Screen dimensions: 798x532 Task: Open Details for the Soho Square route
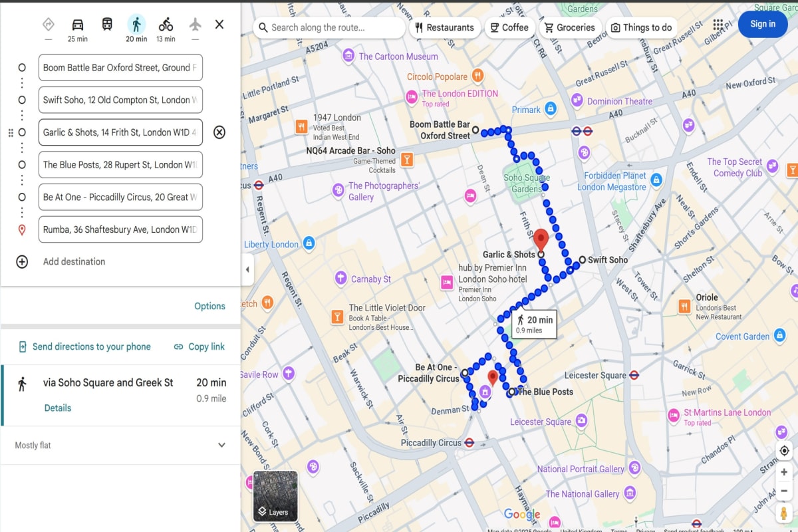coord(58,408)
